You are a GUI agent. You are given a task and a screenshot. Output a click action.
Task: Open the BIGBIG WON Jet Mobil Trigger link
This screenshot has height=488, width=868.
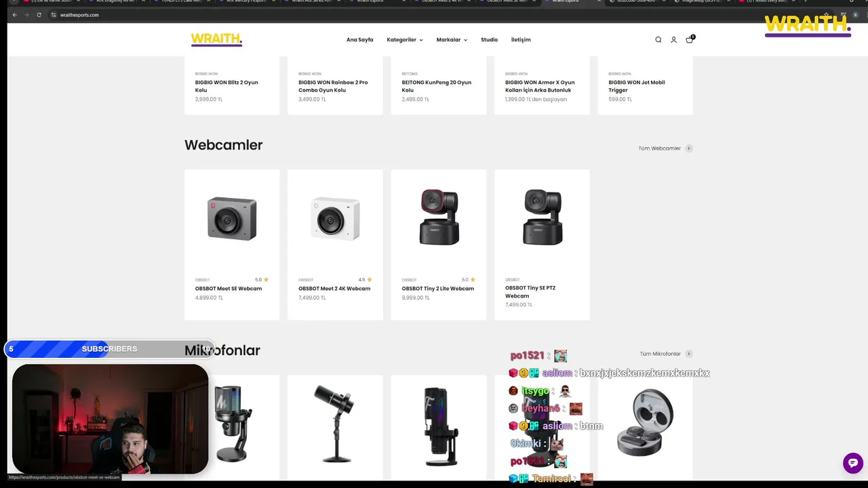(x=637, y=86)
